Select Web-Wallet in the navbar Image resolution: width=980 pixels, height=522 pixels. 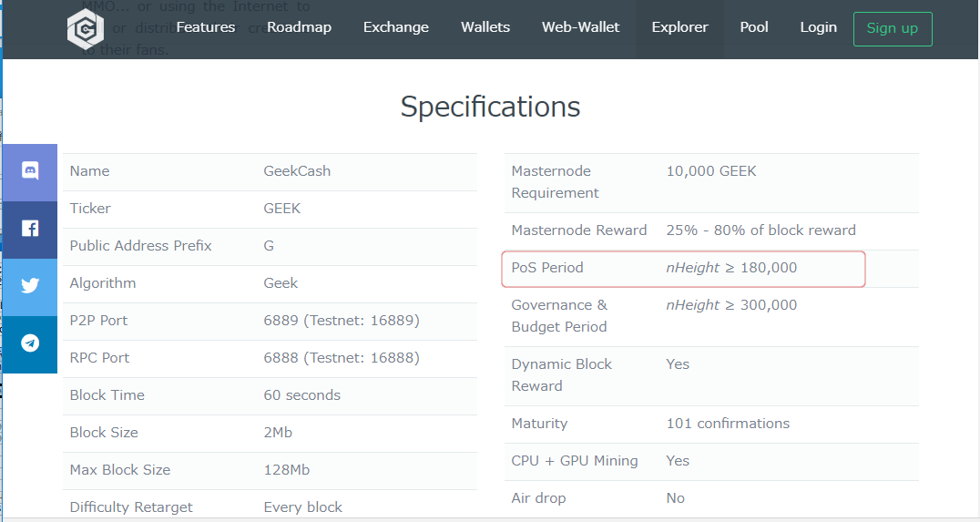[x=580, y=27]
